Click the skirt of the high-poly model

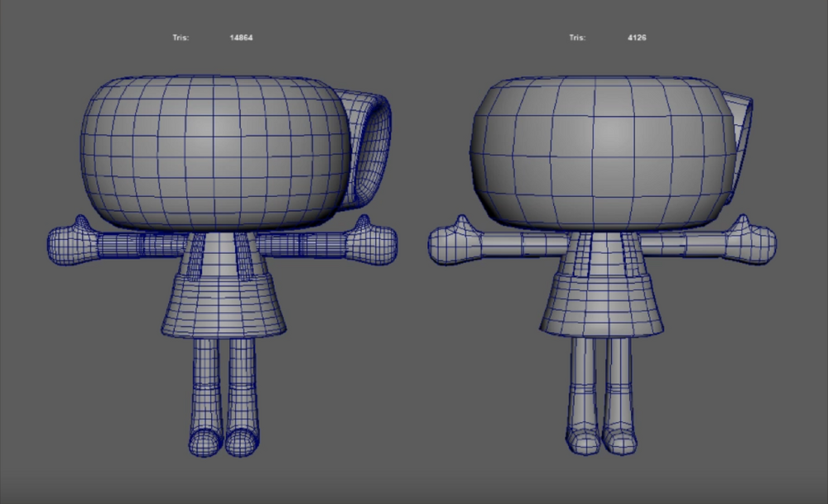pyautogui.click(x=224, y=308)
